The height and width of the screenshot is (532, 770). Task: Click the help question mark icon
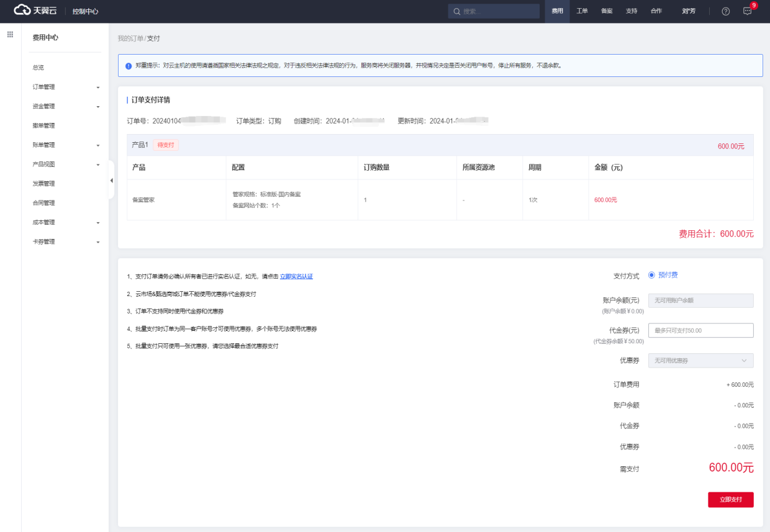pos(726,11)
